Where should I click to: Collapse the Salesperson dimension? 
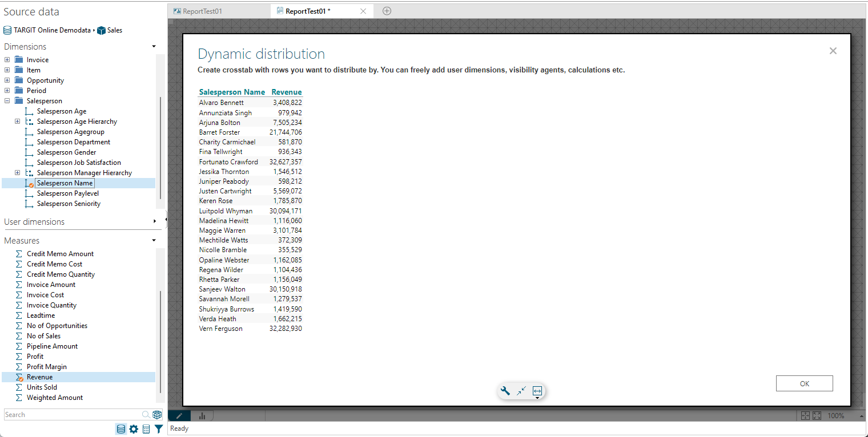tap(7, 101)
